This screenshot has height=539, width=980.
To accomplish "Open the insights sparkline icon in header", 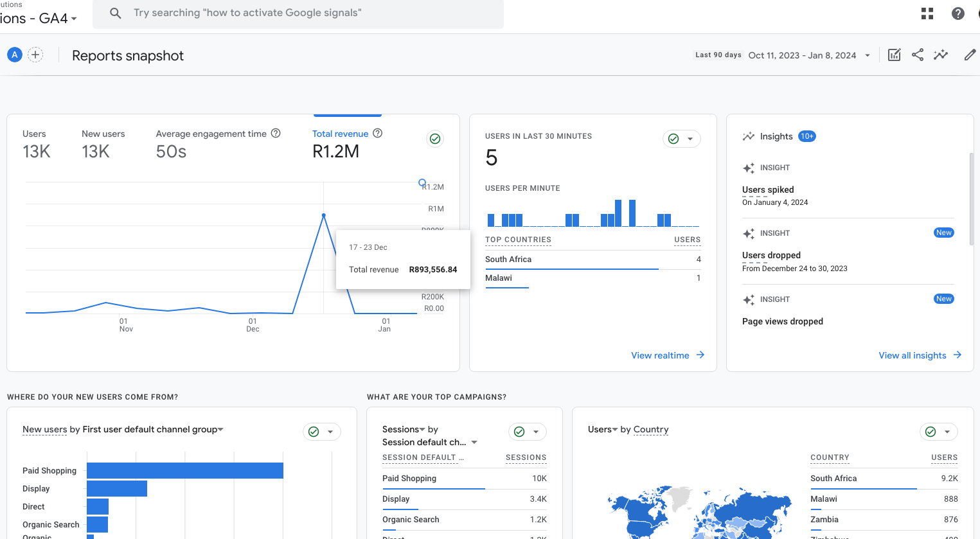I will click(941, 55).
